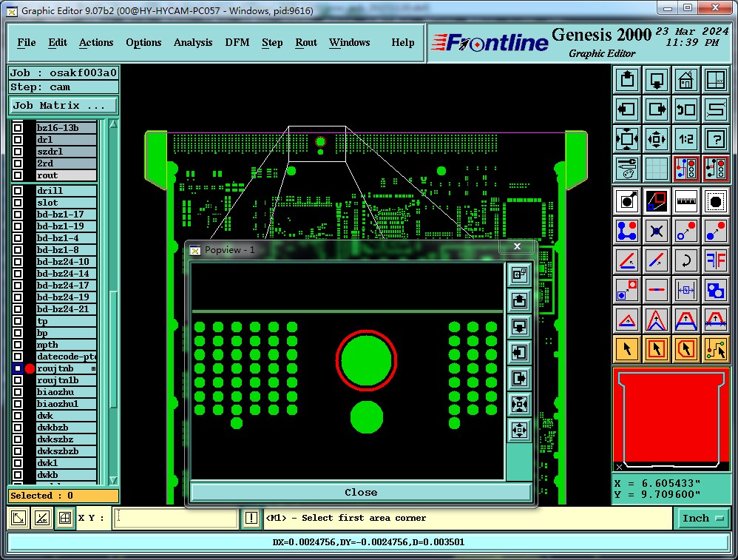738x560 pixels.
Task: Close the Popview - 1 window with X
Action: click(517, 247)
